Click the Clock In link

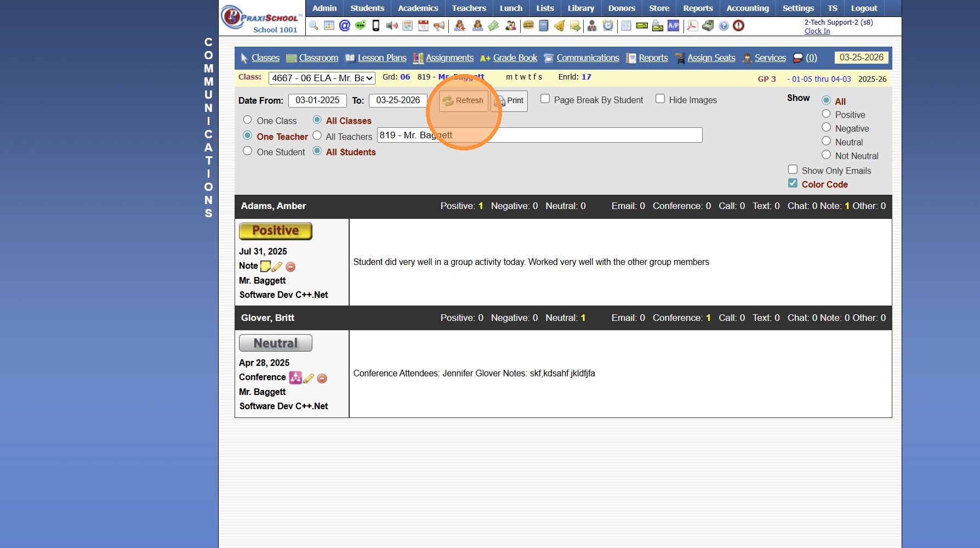817,31
